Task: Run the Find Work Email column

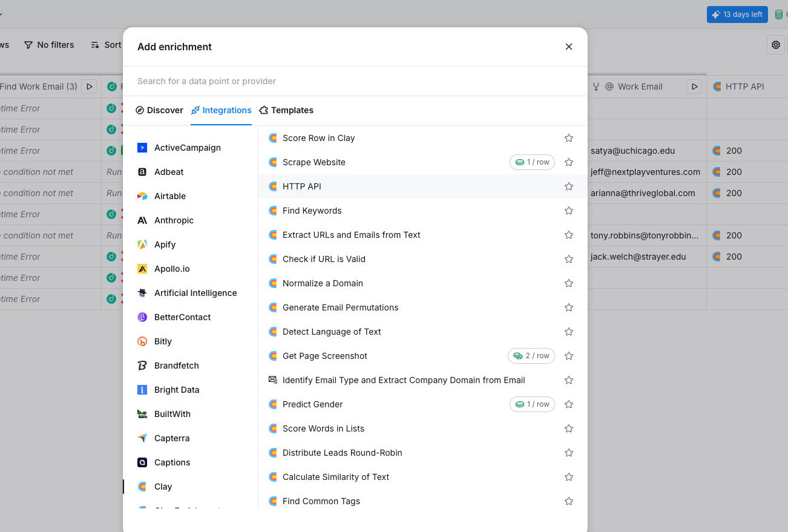Action: coord(89,87)
